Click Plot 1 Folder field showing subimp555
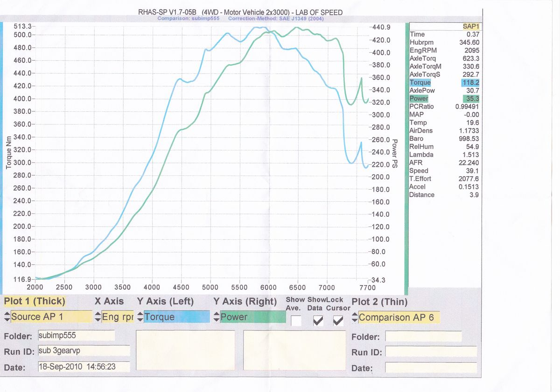Screen dimensions: 560x392 pyautogui.click(x=76, y=335)
